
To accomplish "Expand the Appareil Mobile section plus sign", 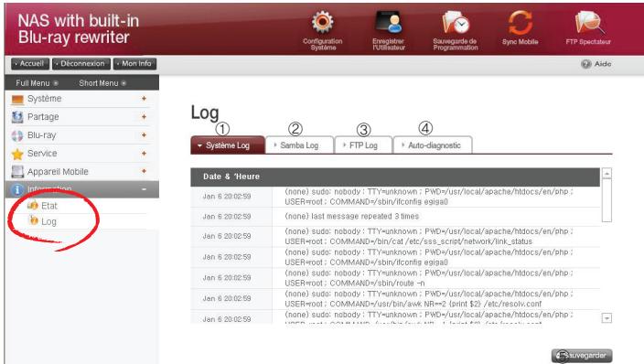I will tap(144, 171).
